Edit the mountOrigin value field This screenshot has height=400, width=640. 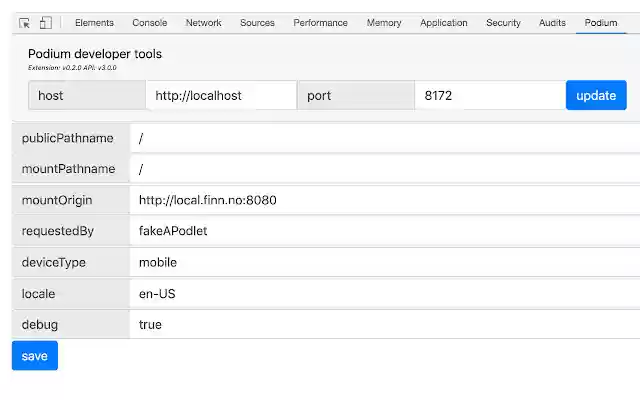384,200
